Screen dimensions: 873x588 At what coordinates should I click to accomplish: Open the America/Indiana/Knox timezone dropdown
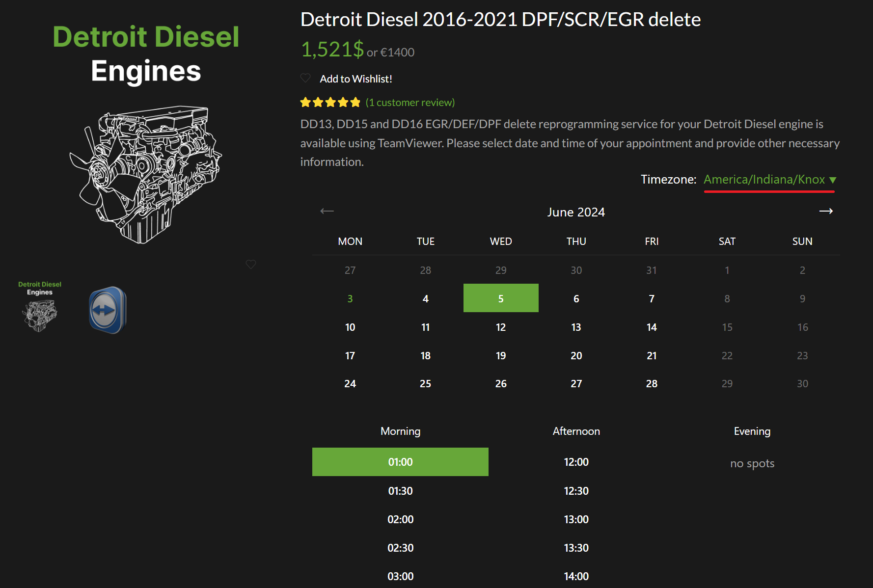tap(769, 180)
